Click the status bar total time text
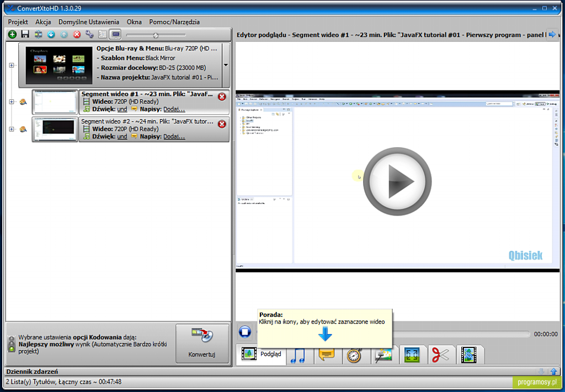 64,382
